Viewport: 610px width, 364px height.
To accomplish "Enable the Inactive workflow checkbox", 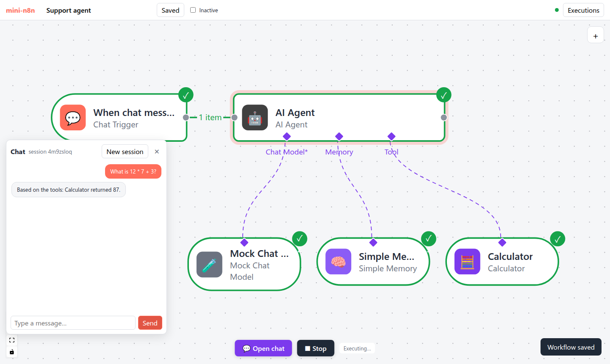I will (193, 10).
